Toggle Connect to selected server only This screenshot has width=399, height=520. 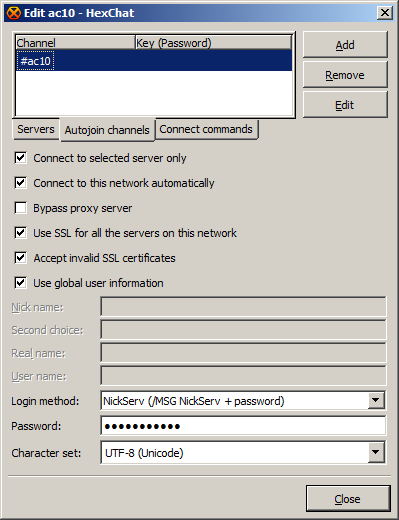tap(20, 158)
